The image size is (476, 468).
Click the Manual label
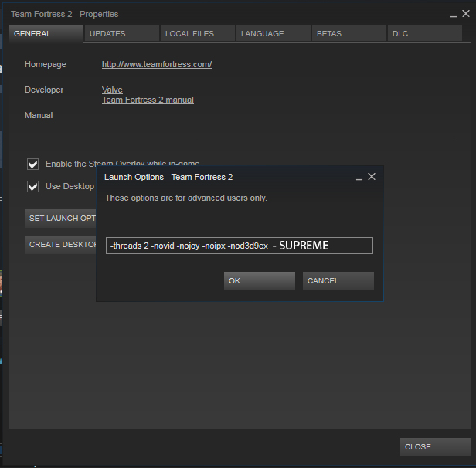tap(39, 115)
